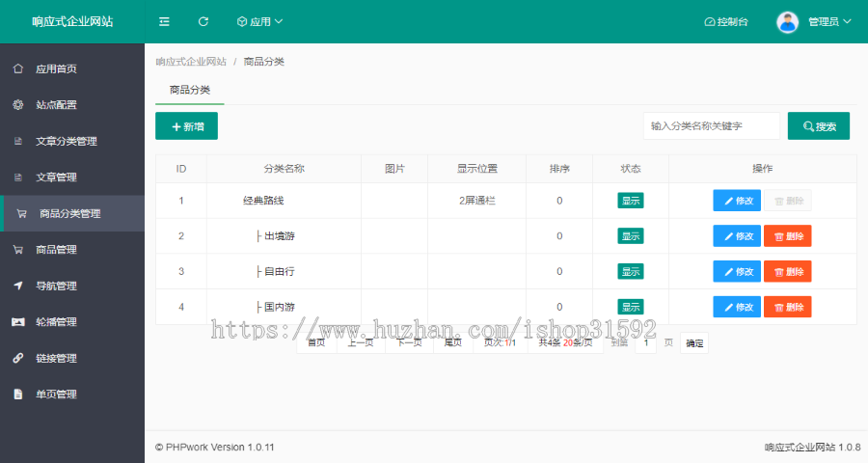Click 尾页 last page button
The height and width of the screenshot is (463, 868).
pyautogui.click(x=453, y=342)
